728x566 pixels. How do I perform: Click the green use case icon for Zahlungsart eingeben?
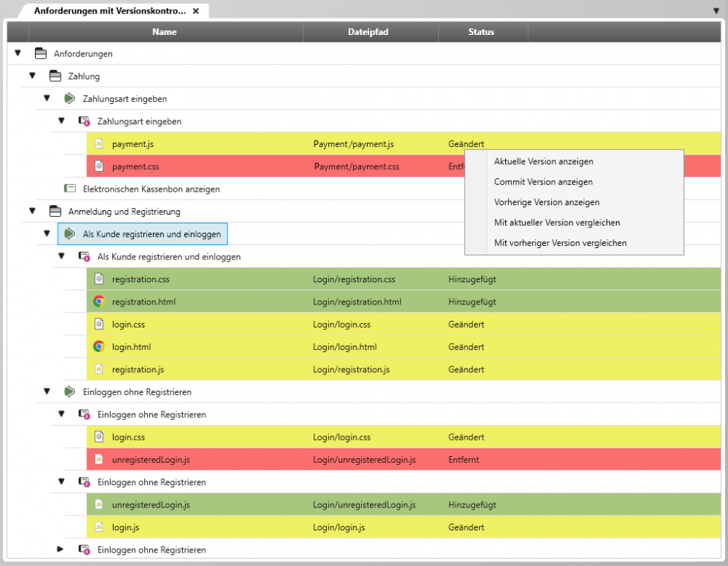click(70, 98)
